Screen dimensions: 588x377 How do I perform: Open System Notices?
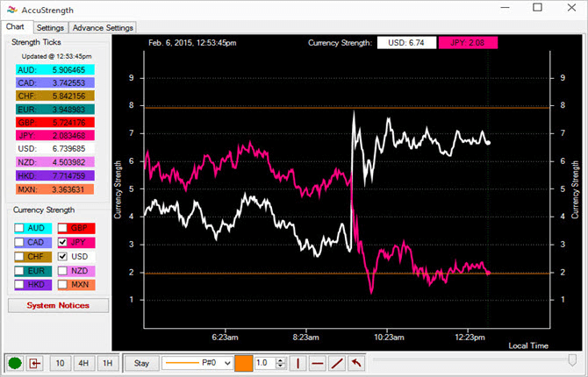[58, 305]
